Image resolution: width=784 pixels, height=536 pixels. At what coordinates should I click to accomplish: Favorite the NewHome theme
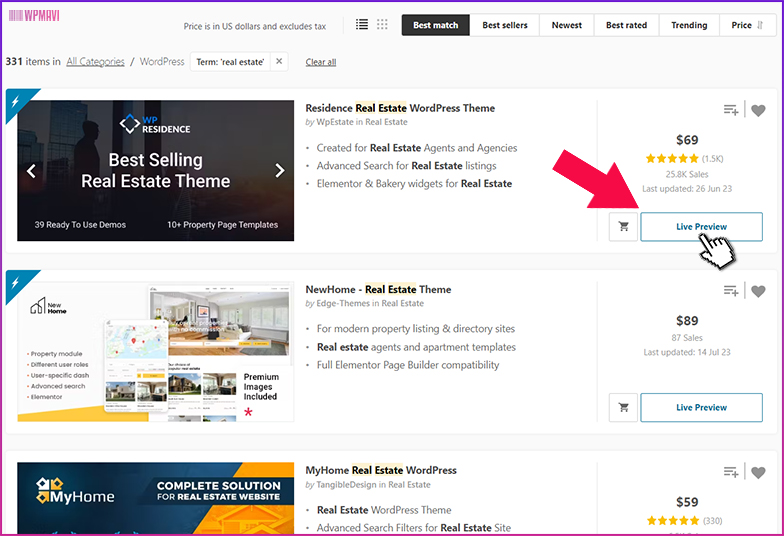pyautogui.click(x=758, y=291)
